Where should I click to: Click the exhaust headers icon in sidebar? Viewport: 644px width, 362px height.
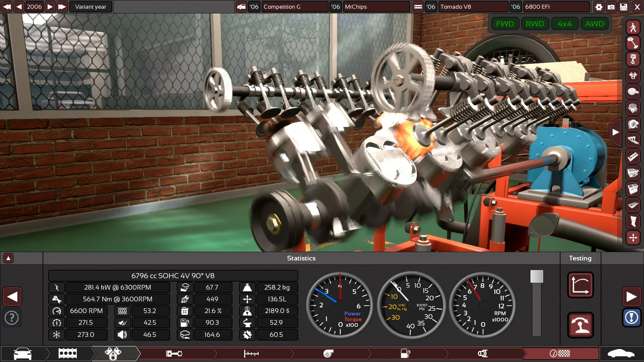click(633, 140)
